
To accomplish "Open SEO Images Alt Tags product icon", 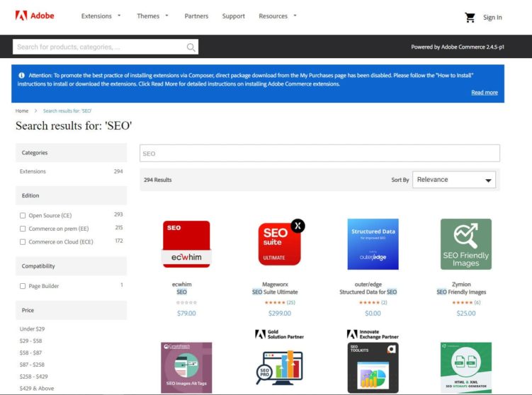I will coord(186,367).
